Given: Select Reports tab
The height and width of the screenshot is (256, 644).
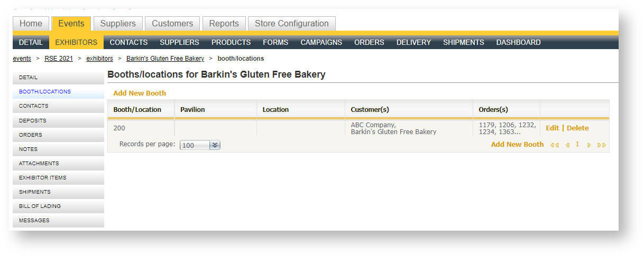Looking at the screenshot, I should 224,24.
